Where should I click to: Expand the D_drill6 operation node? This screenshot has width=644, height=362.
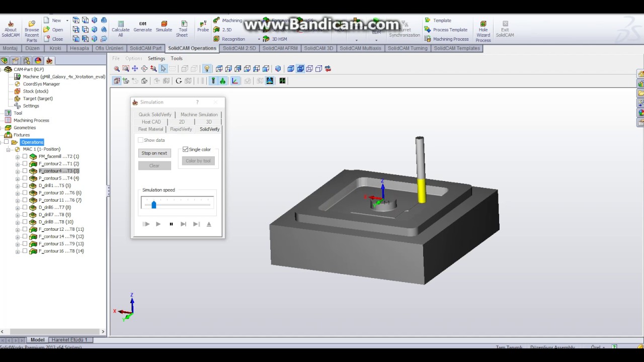click(18, 208)
